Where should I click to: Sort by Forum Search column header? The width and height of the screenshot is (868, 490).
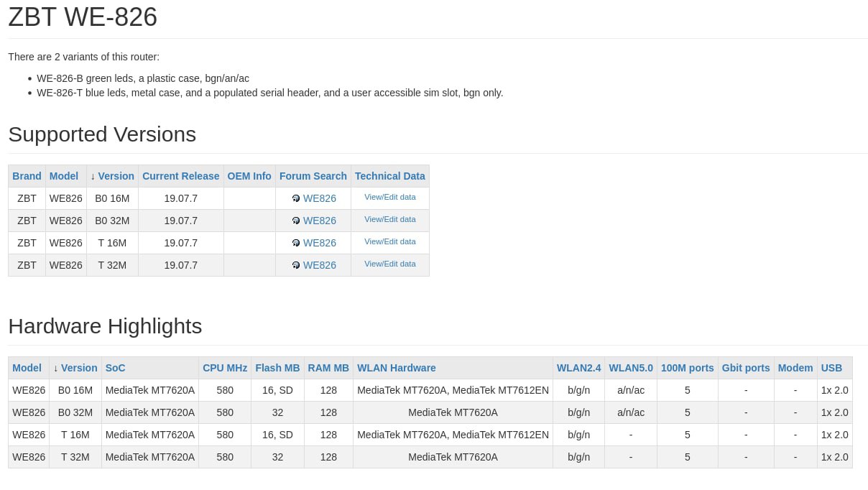313,176
